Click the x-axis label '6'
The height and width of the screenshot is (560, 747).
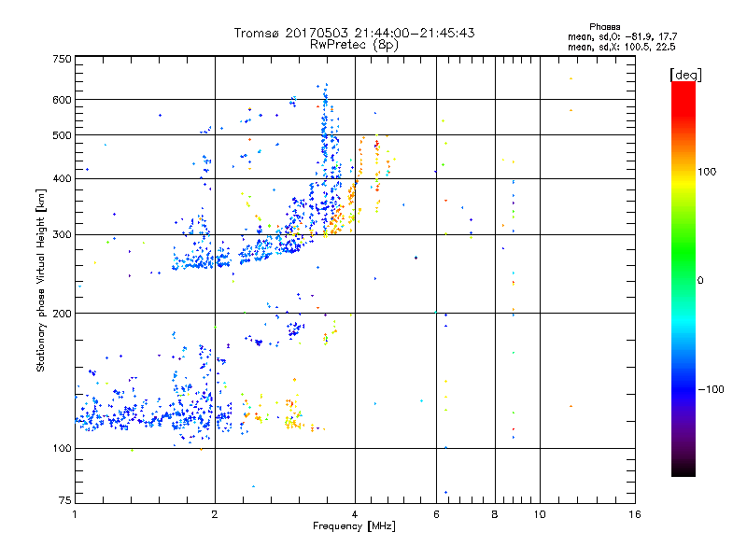coord(436,514)
